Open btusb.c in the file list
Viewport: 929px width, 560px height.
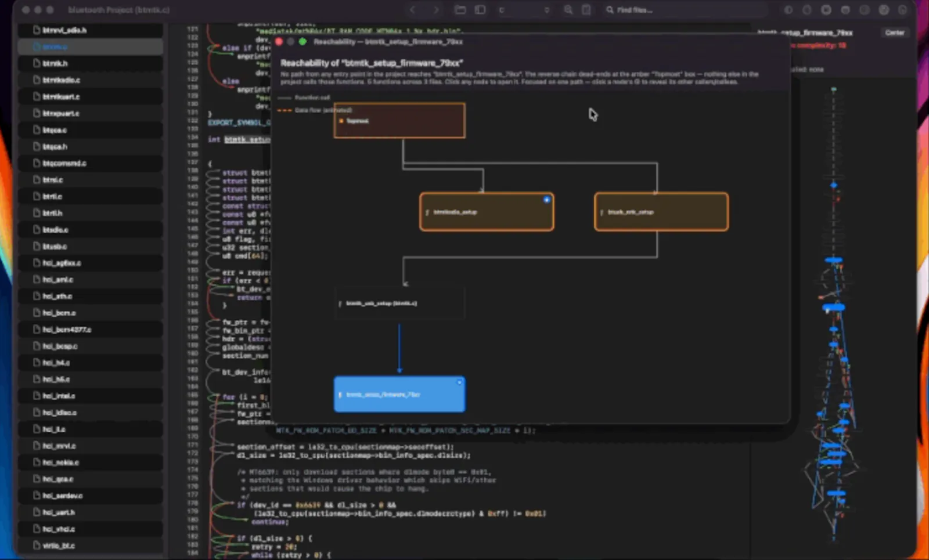(x=90, y=247)
